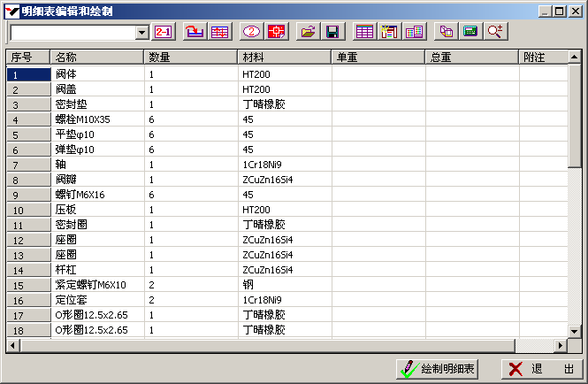Click the calculator-like green screen icon
This screenshot has height=384, width=588.
coord(470,32)
